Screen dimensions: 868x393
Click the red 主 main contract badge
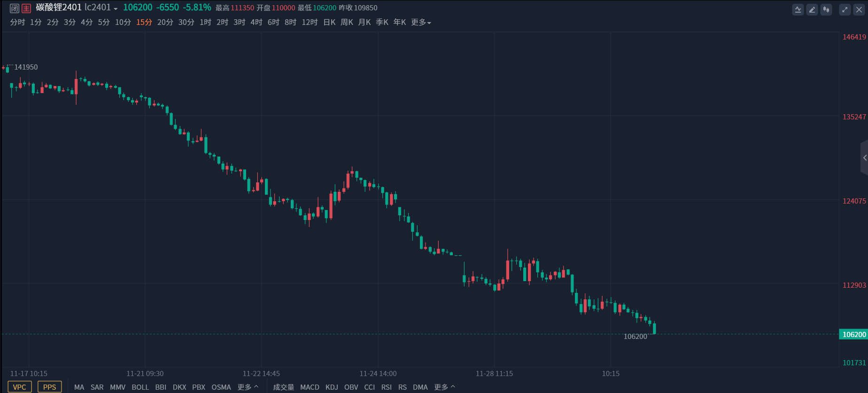coord(26,8)
